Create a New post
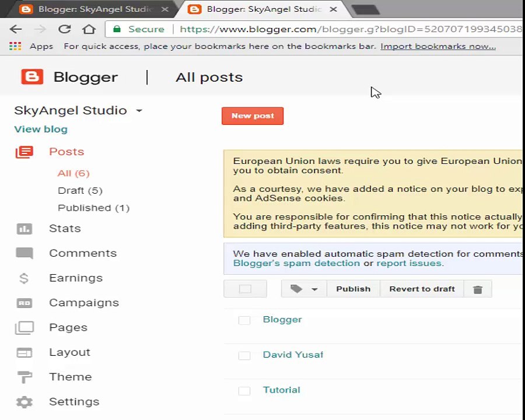This screenshot has height=420, width=525. (253, 116)
